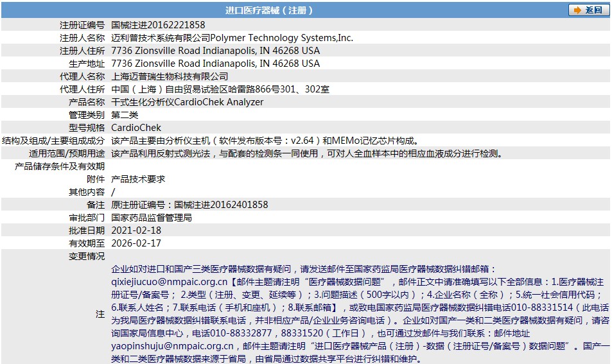Click the orange arrow icon on 返回
Screen dimensions: 612x364
[x=577, y=10]
